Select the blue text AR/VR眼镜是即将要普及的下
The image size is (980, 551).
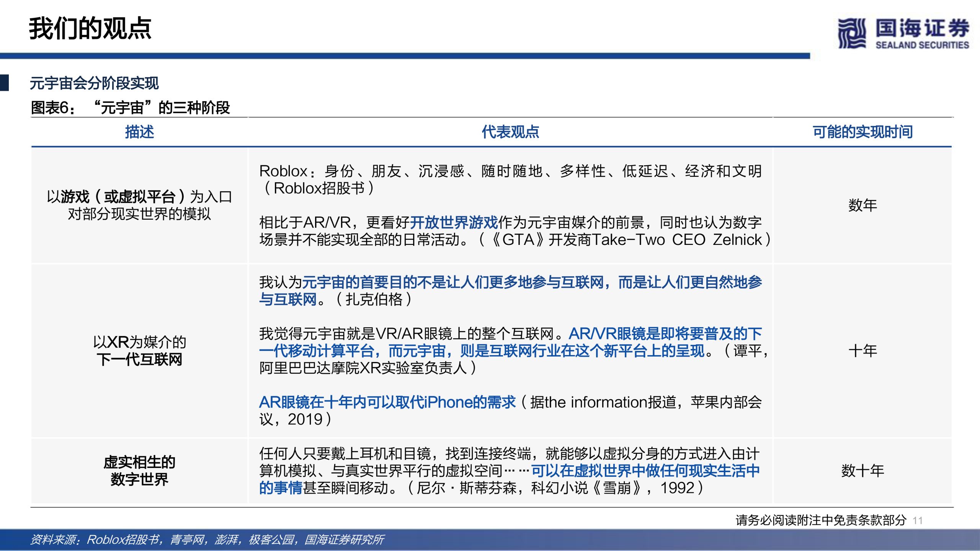665,334
